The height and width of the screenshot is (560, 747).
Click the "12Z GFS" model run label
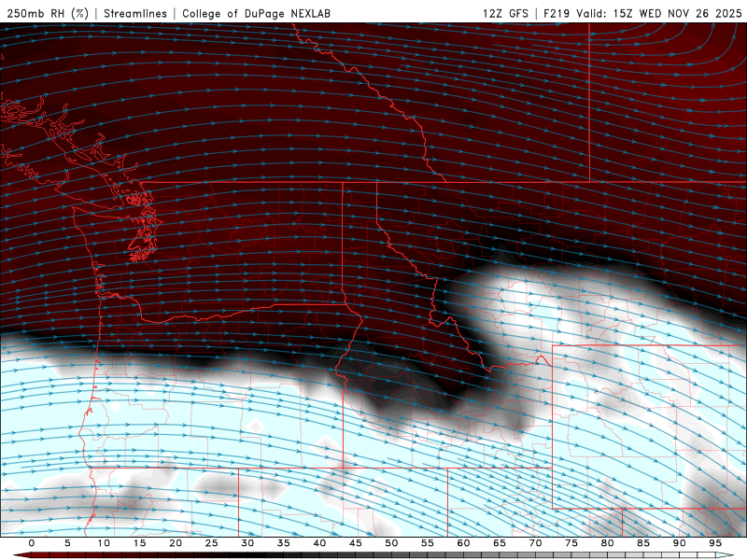pyautogui.click(x=505, y=13)
